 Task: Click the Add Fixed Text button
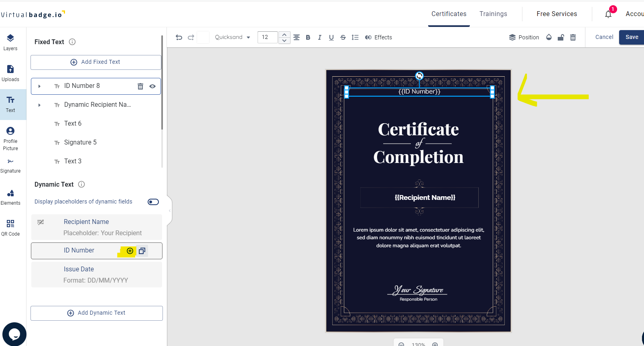tap(96, 62)
